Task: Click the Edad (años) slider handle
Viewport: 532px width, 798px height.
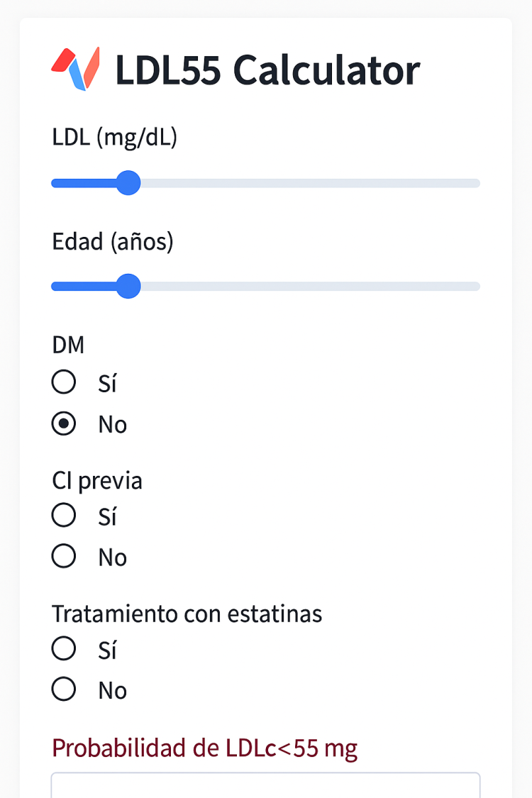Action: [x=128, y=287]
